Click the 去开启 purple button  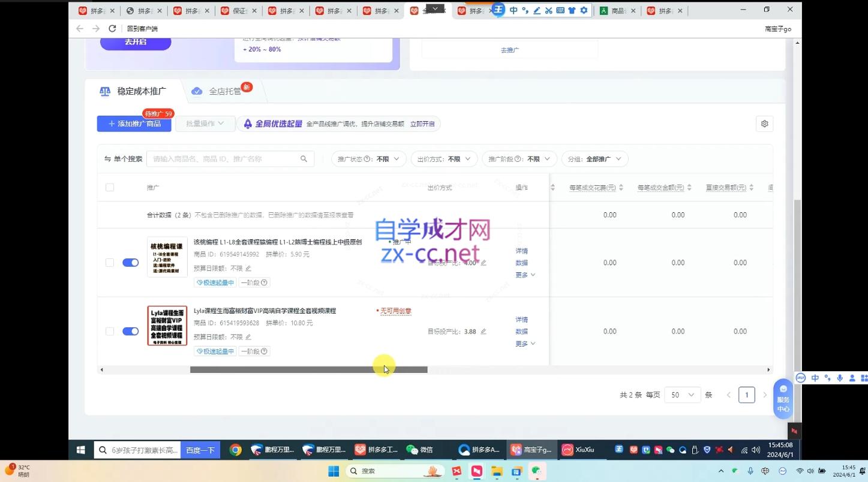[136, 43]
